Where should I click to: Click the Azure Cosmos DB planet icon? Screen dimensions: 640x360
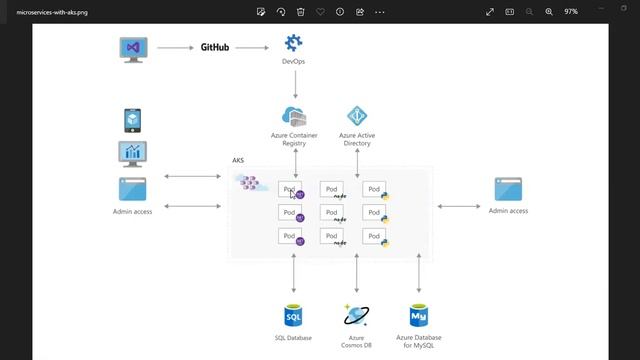tap(356, 316)
